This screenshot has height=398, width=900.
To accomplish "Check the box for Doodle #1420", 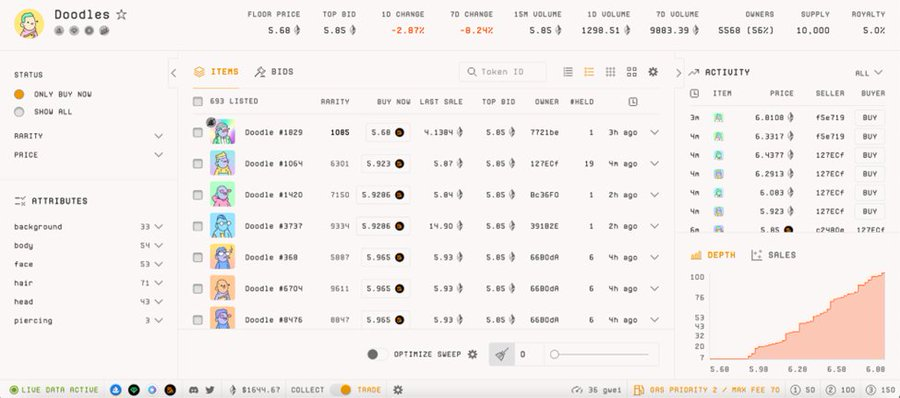I will (x=198, y=195).
